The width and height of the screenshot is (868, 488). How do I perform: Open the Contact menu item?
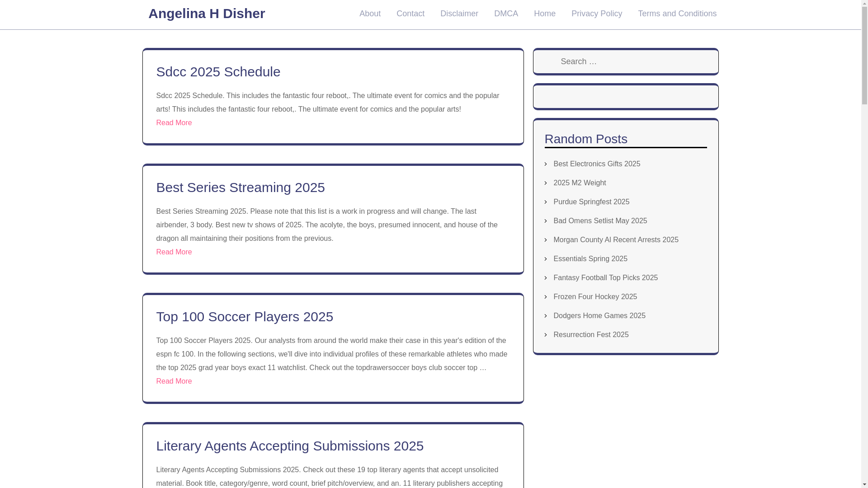(410, 14)
